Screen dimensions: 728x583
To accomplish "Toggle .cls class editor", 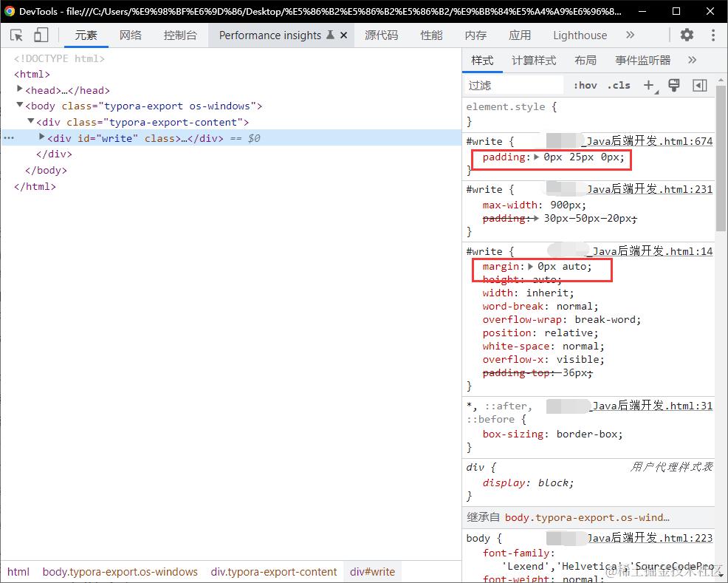I will coord(619,86).
